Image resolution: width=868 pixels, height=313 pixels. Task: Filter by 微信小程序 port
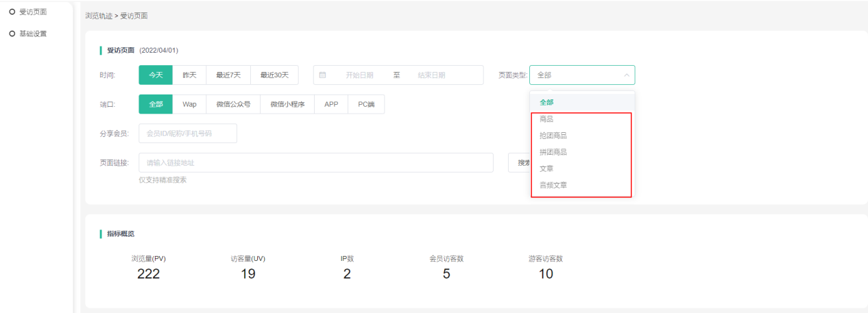click(287, 104)
